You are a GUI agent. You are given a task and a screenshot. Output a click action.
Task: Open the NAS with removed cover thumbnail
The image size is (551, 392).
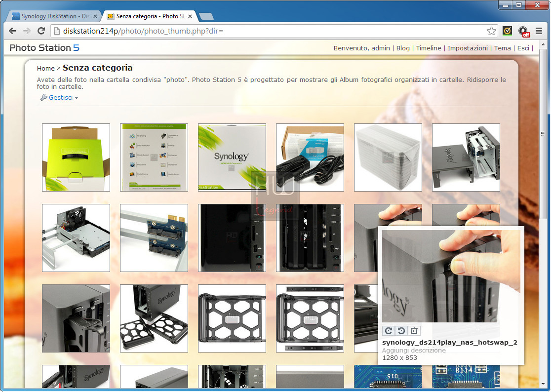[466, 157]
